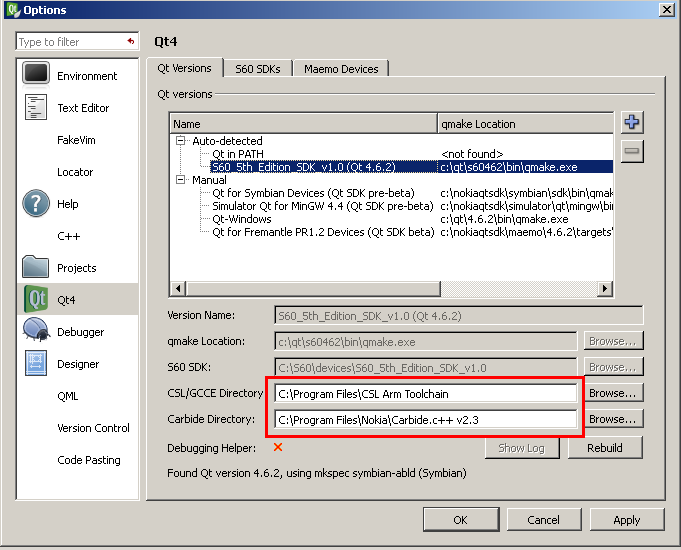The height and width of the screenshot is (550, 681).
Task: Focus the Type to filter field
Action: pos(77,42)
